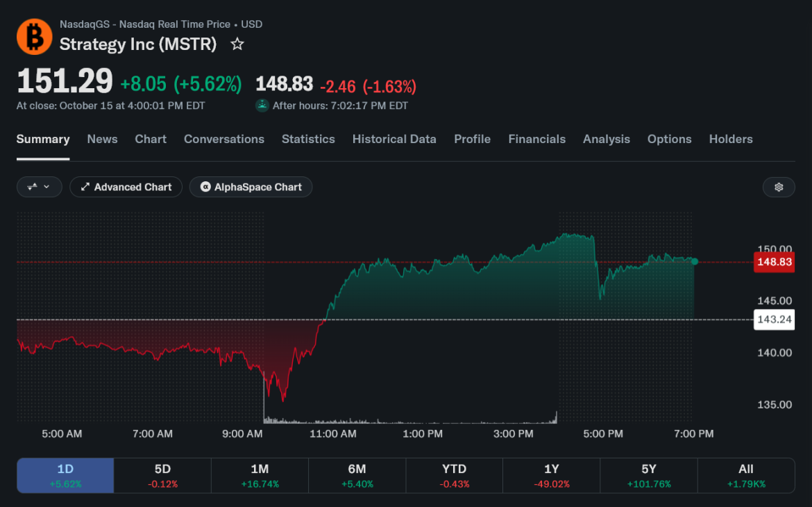Click the after-hours price 148.83 header value
812x507 pixels.
(285, 84)
